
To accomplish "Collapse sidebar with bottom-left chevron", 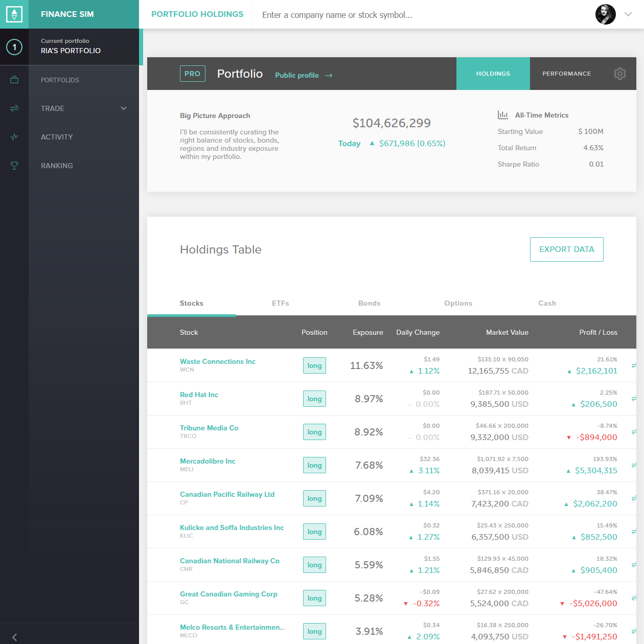I will click(x=14, y=637).
